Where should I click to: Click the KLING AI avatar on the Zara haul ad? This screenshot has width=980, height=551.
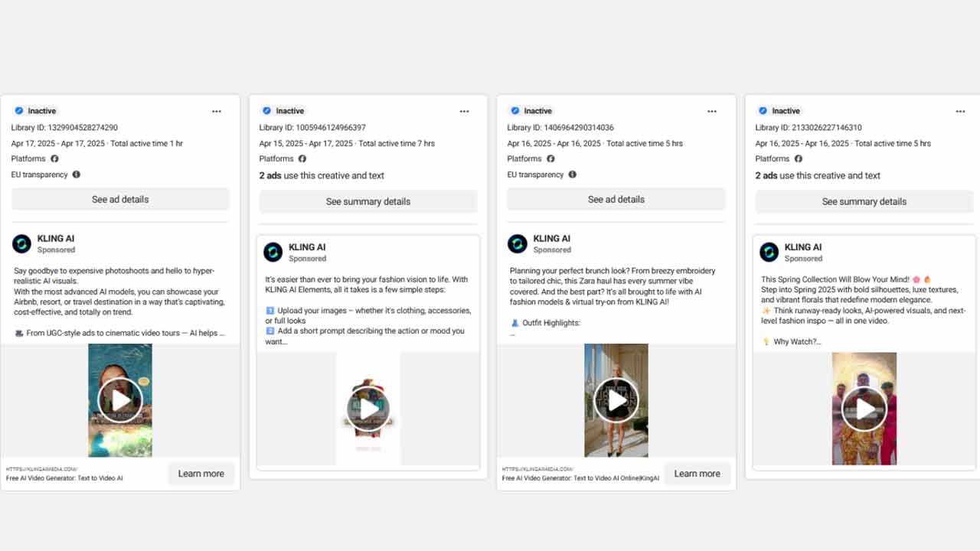click(518, 244)
